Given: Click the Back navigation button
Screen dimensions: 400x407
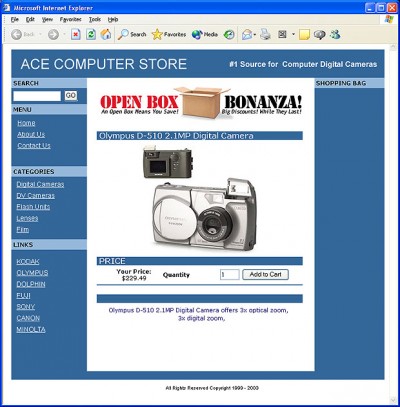Looking at the screenshot, I should pos(23,34).
